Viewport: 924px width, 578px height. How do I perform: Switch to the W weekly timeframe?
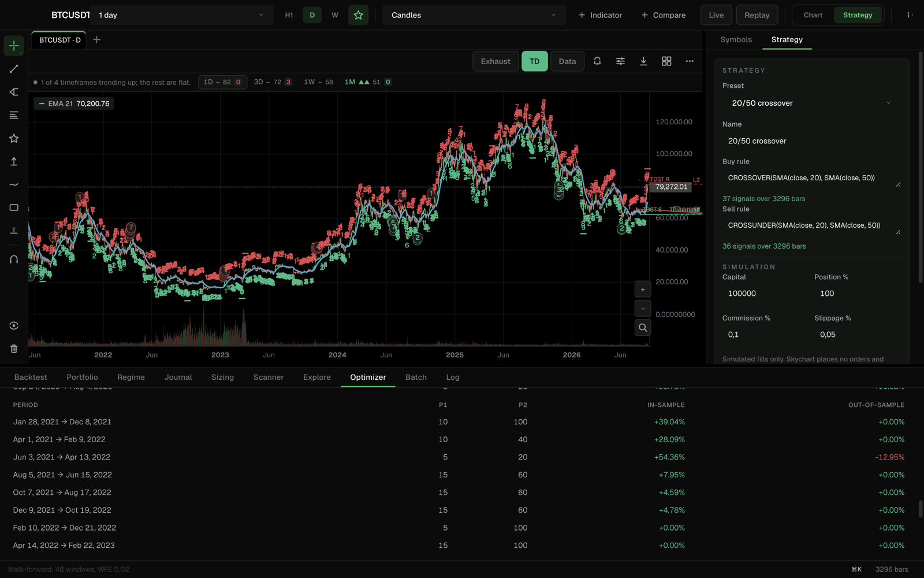[x=335, y=15]
